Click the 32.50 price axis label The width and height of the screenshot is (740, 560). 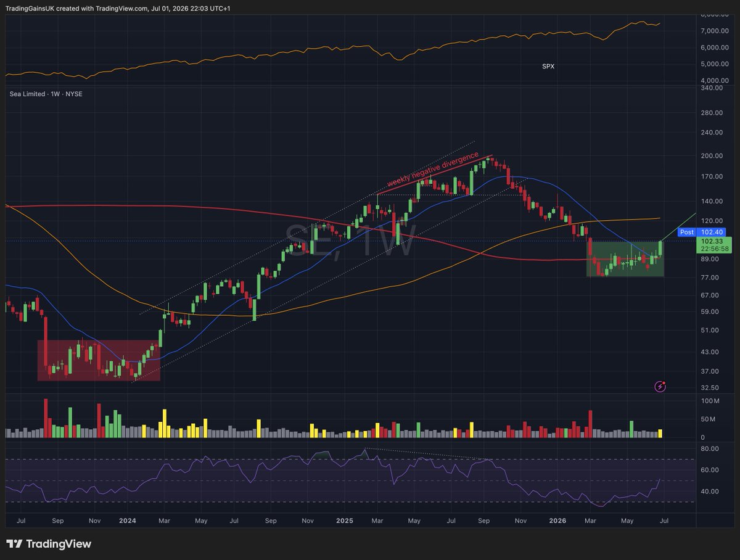710,387
